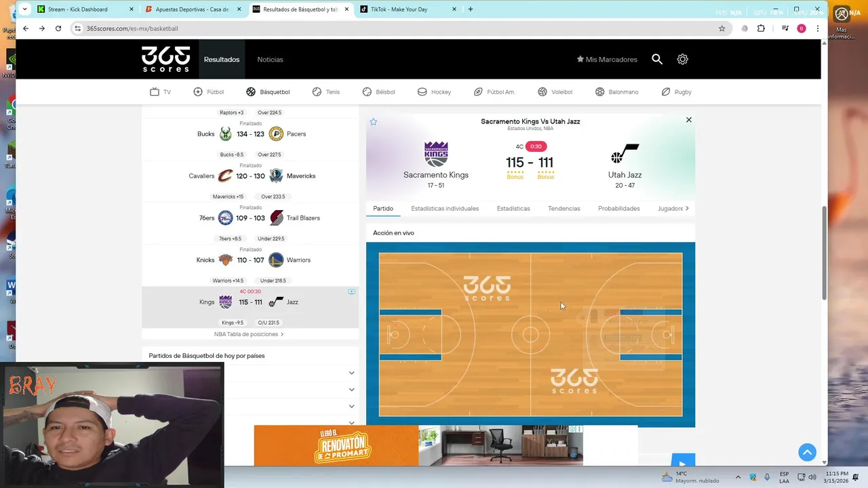
Task: Select the TV sport icon
Action: click(x=155, y=91)
